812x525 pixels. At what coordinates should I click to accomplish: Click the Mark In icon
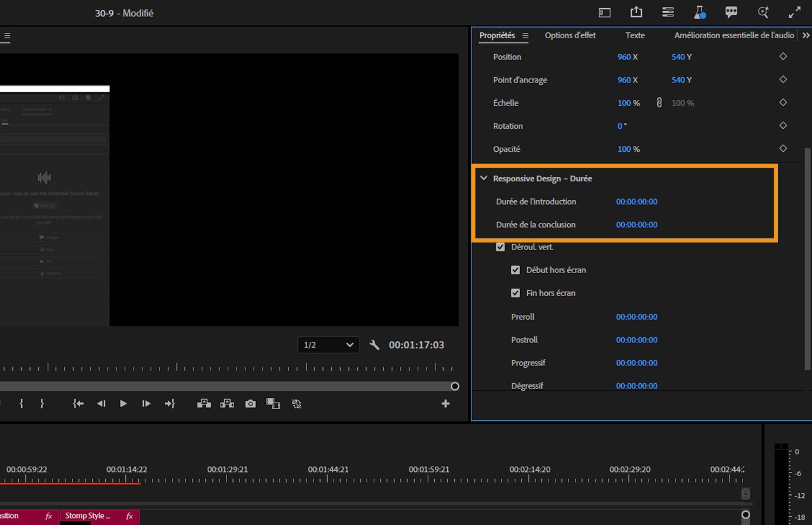[x=21, y=404]
